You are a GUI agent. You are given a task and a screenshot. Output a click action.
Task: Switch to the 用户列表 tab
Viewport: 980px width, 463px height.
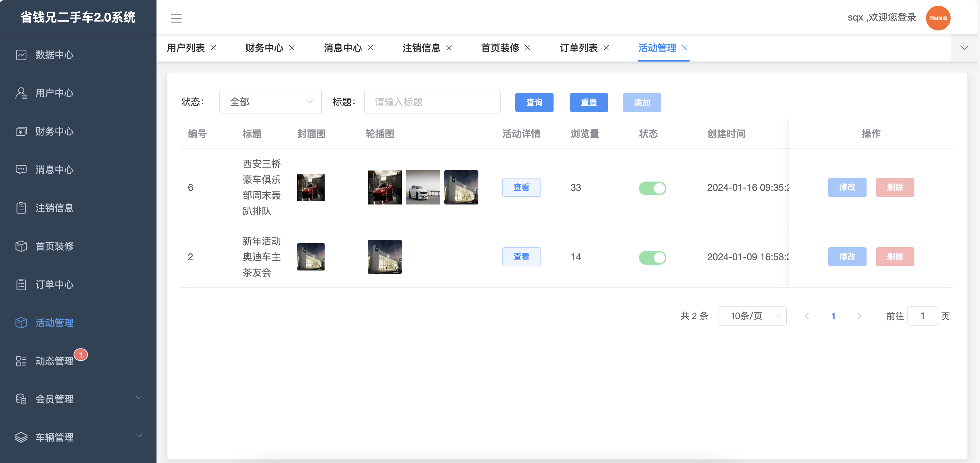[186, 48]
